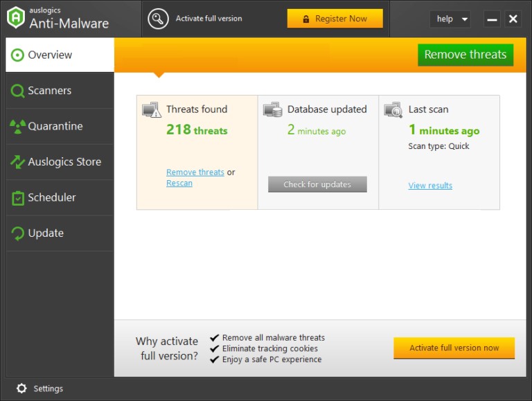Click the Rescan link

pos(179,184)
